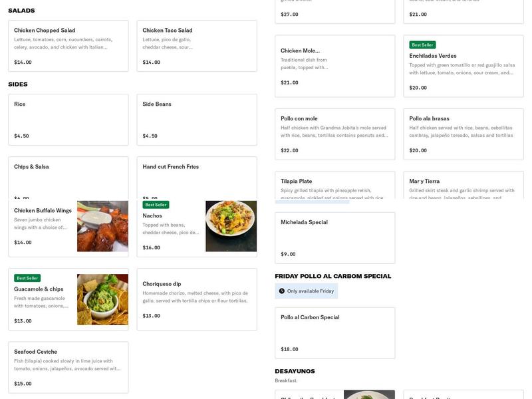
Task: Add Rice side to order
Action: pos(68,120)
